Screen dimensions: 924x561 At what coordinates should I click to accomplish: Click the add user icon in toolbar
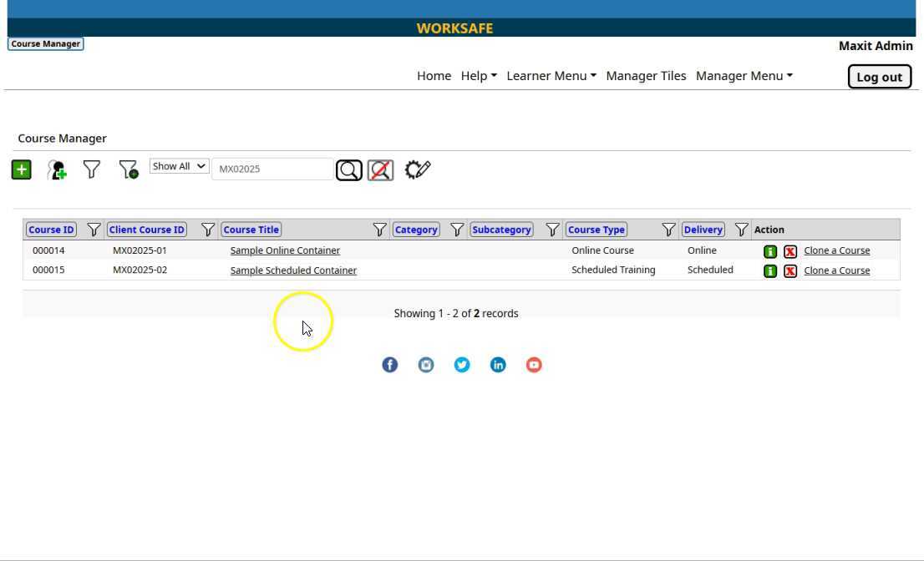[57, 170]
